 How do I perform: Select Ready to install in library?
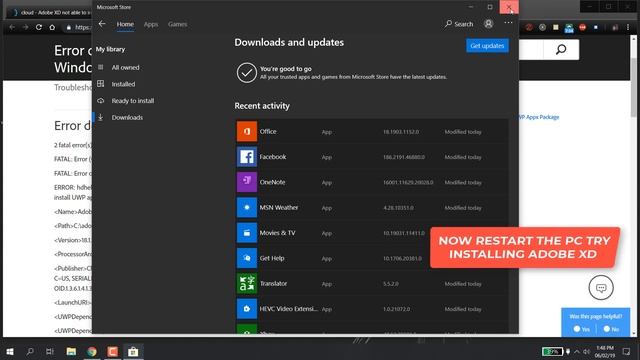133,101
